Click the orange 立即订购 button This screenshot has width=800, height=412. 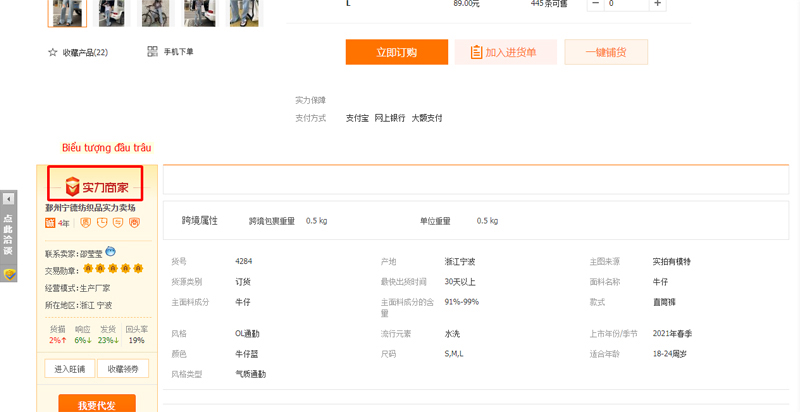[396, 52]
